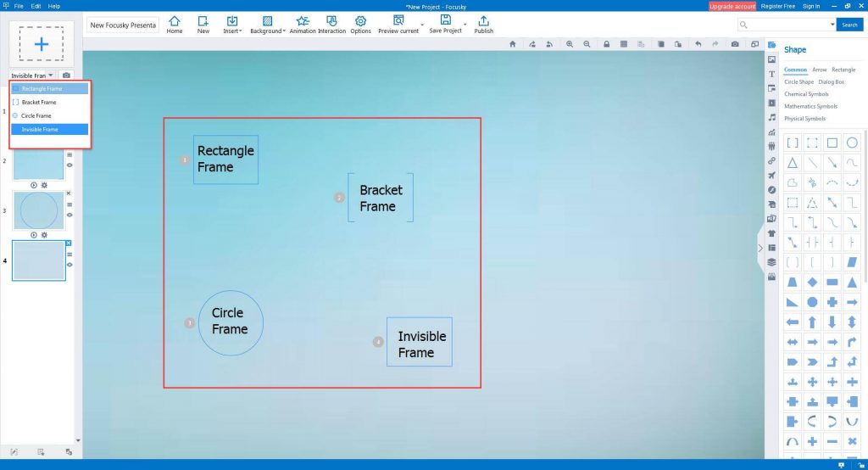The image size is (868, 470).
Task: Click the undo arrow icon
Action: click(698, 44)
